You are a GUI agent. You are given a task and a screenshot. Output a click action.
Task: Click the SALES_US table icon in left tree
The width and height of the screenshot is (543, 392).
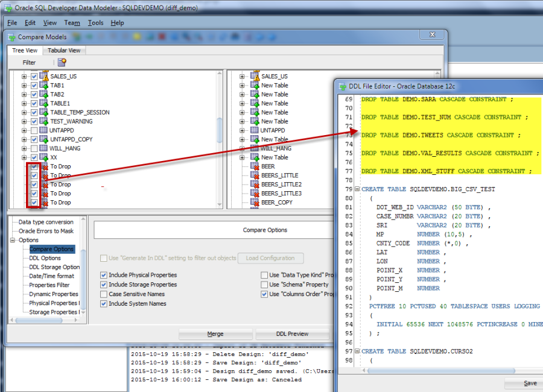tap(45, 75)
